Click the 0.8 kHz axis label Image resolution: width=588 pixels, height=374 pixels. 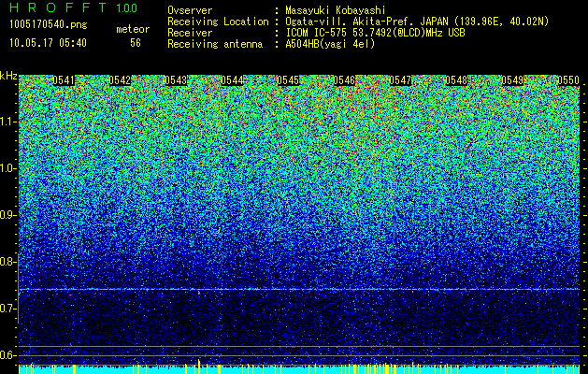point(8,262)
